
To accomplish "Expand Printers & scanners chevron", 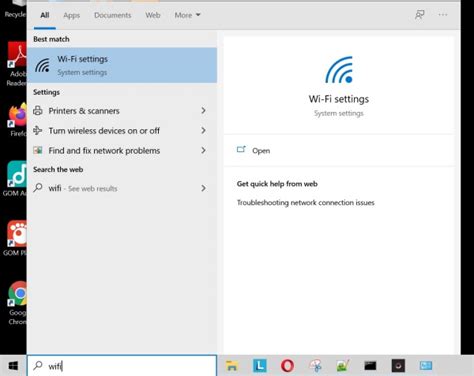I will pyautogui.click(x=203, y=110).
